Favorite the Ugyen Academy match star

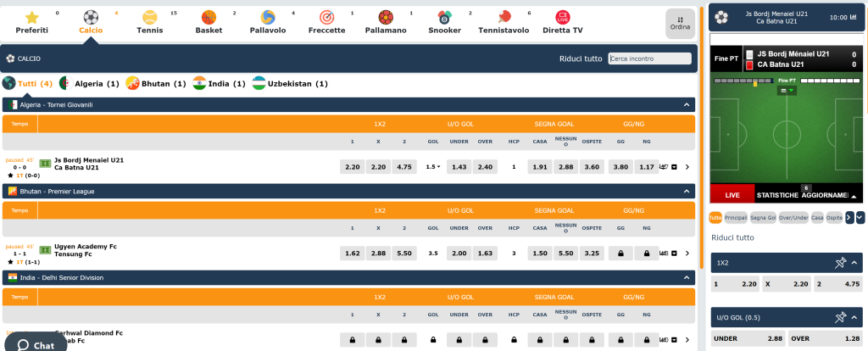coord(10,262)
